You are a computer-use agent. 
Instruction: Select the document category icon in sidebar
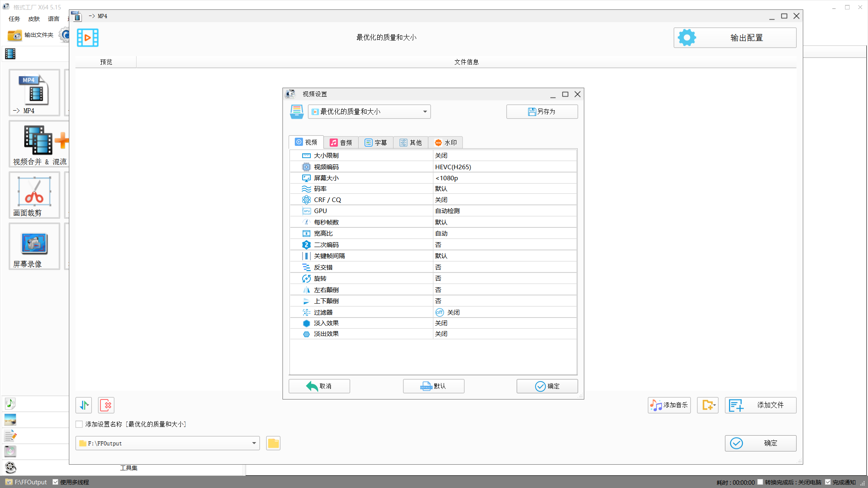[10, 436]
